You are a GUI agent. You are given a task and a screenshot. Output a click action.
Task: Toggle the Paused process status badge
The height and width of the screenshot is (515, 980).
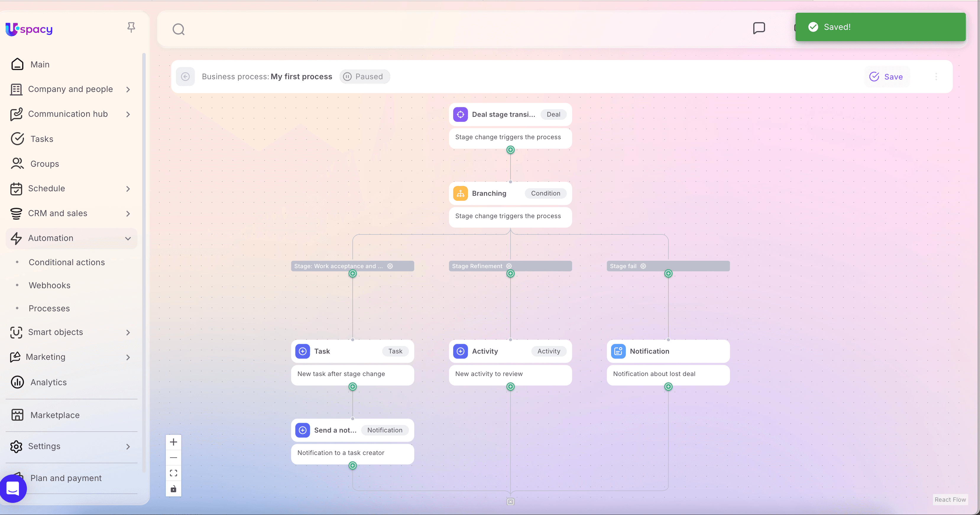pos(364,77)
